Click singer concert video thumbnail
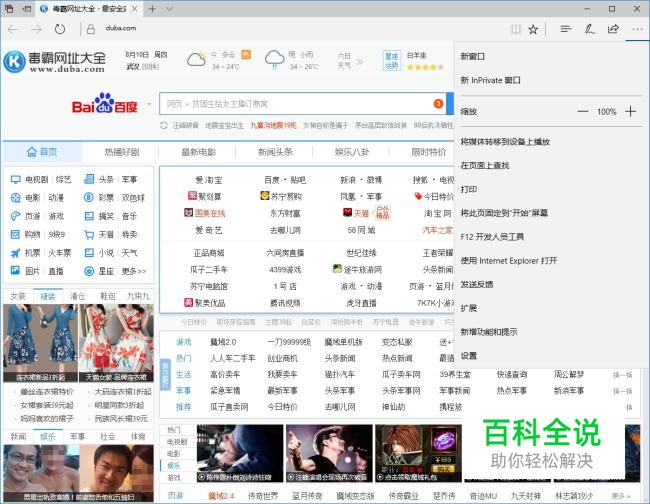 (x=329, y=453)
